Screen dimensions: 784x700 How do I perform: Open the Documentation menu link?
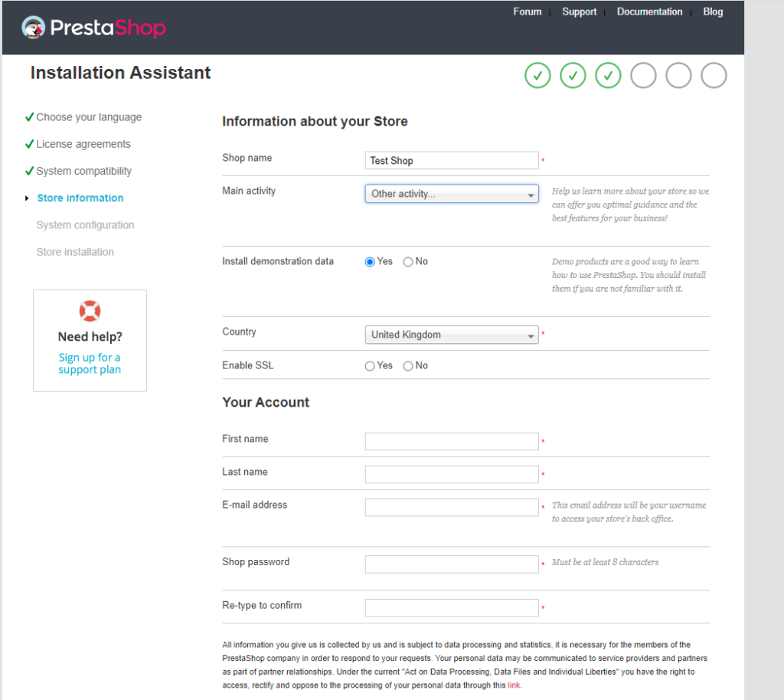[x=649, y=11]
